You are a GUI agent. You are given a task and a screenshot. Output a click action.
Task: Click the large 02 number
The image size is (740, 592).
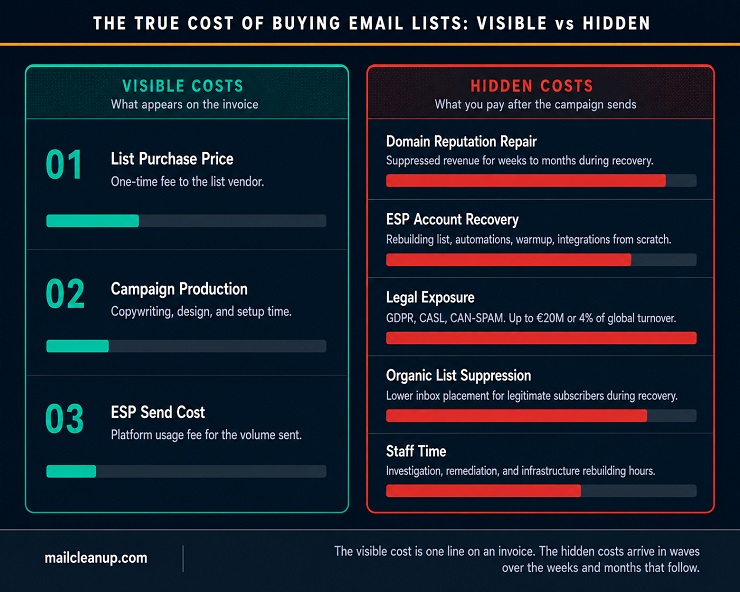point(65,294)
